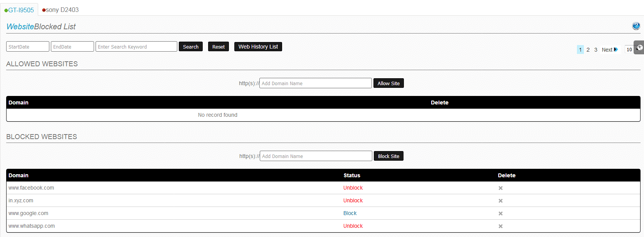
Task: Delete www.facebook.com with its X icon
Action: [500, 188]
